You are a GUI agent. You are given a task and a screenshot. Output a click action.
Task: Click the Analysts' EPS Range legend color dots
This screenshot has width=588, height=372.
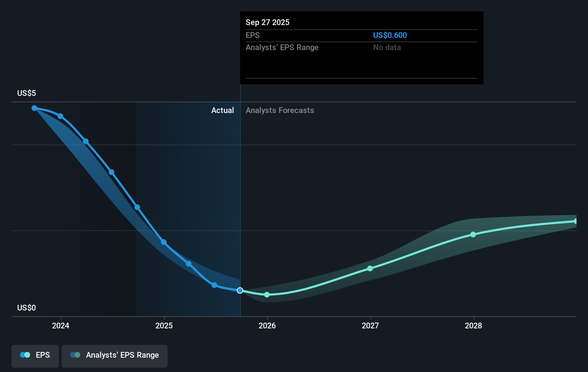pyautogui.click(x=75, y=355)
